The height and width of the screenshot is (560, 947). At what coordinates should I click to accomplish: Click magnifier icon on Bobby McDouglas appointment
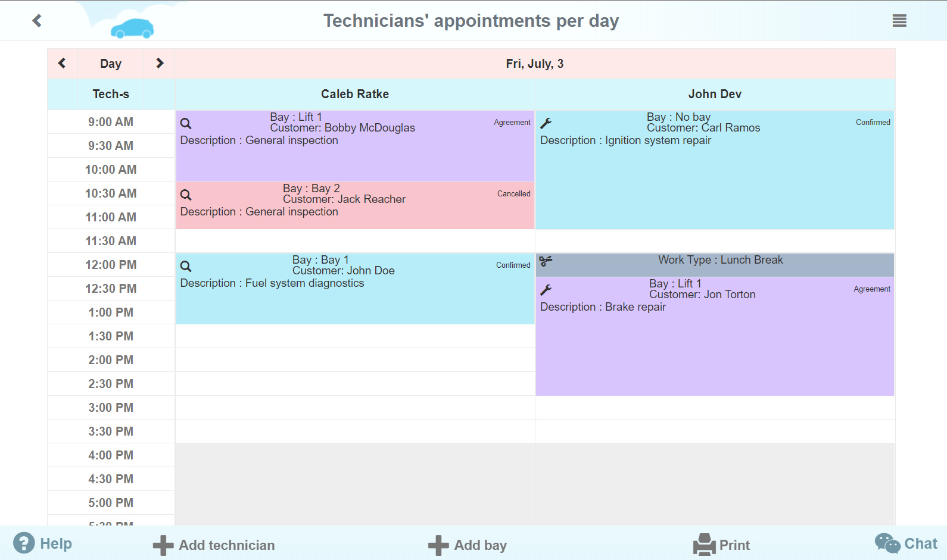click(186, 124)
